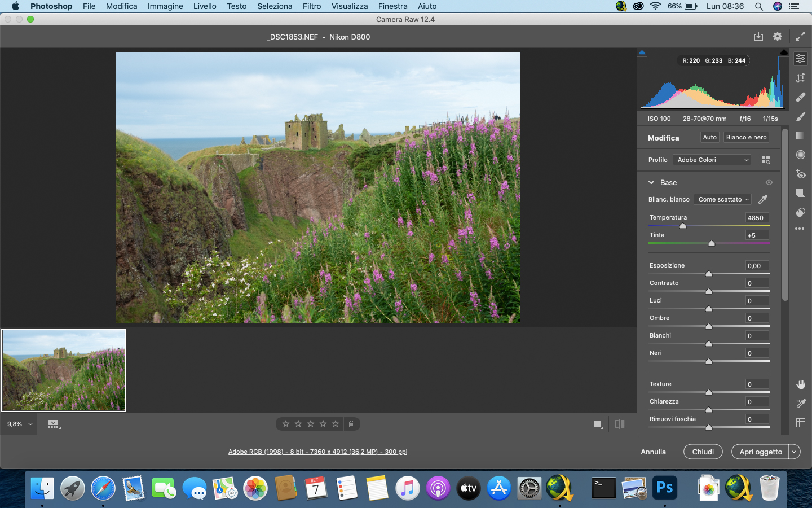Open the Filtro menu
The width and height of the screenshot is (812, 508).
pos(312,6)
